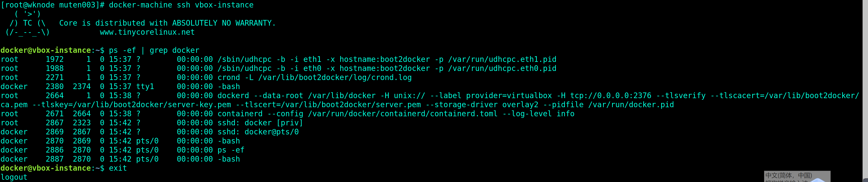
Task: Click the scrollbar thumb at bottom right corner
Action: pyautogui.click(x=866, y=180)
